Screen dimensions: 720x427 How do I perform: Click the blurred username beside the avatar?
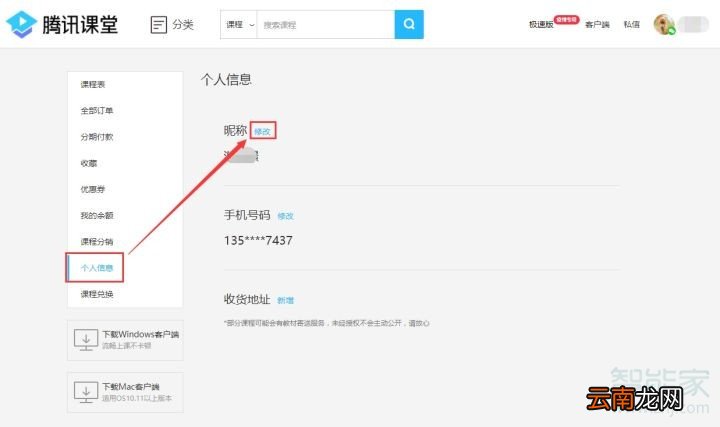tap(693, 24)
